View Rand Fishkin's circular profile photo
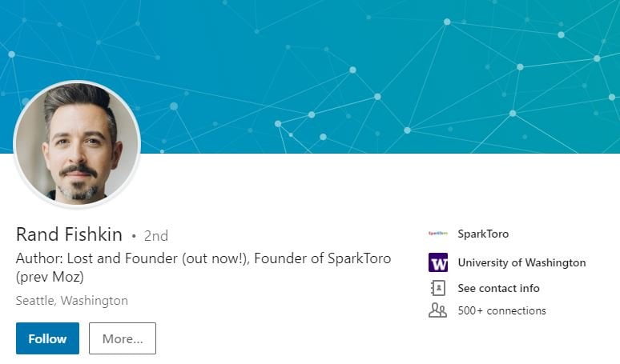This screenshot has width=620, height=364. tap(77, 143)
